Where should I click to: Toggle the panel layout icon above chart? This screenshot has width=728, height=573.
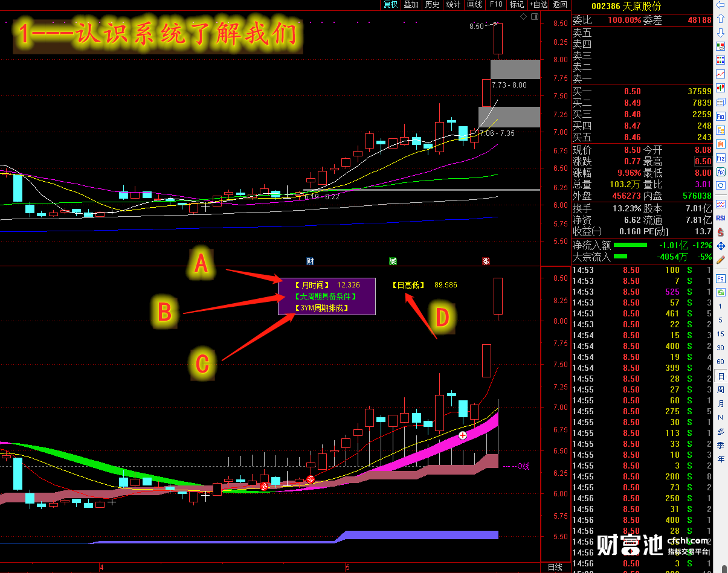534,16
